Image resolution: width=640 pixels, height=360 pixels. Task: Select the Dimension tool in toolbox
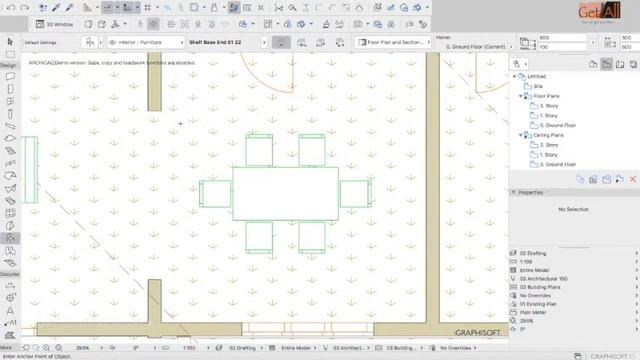[10, 285]
